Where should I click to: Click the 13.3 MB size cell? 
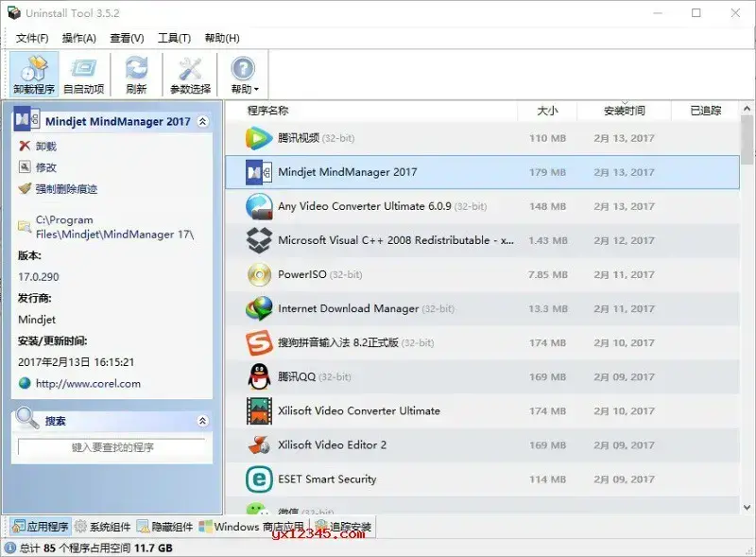548,308
